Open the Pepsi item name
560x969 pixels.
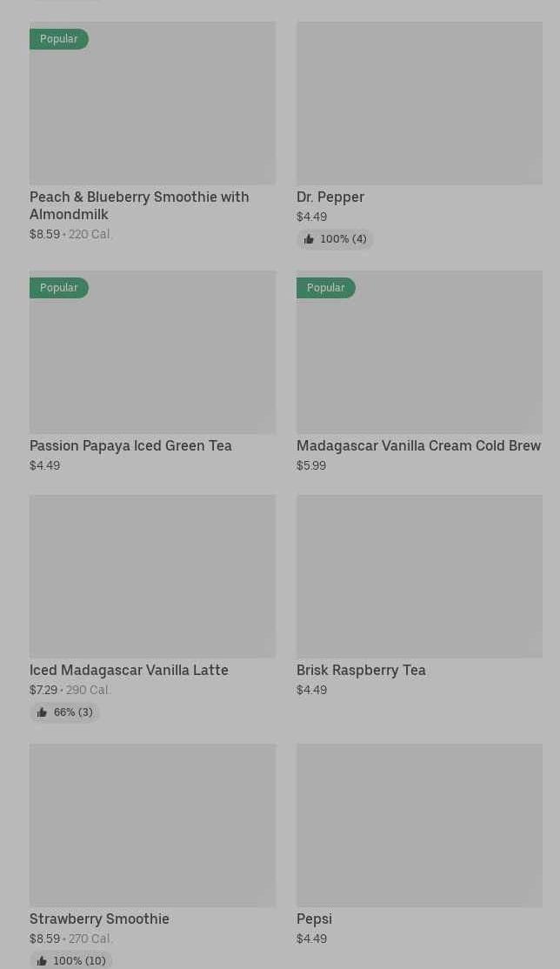314,919
